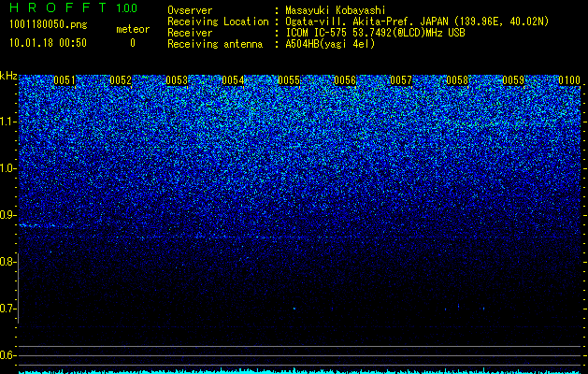Click time marker 0053

click(x=177, y=80)
